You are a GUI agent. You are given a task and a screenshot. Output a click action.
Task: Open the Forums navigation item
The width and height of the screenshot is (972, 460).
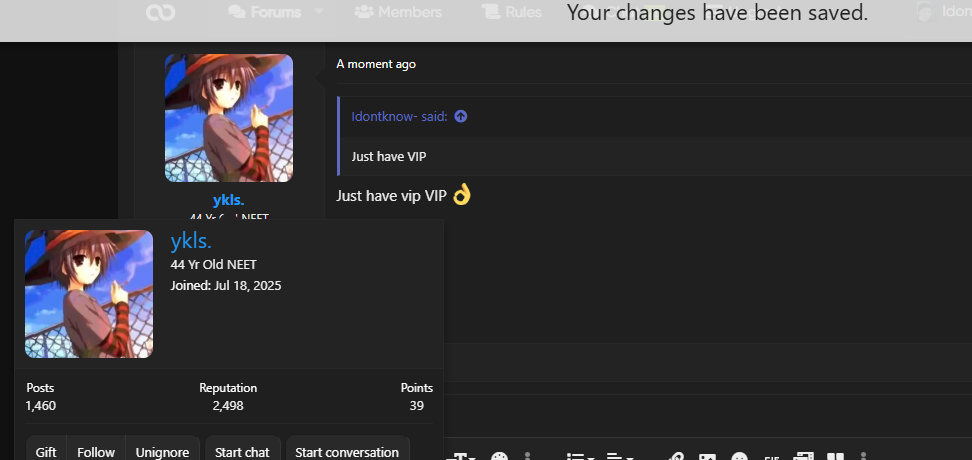[x=265, y=12]
